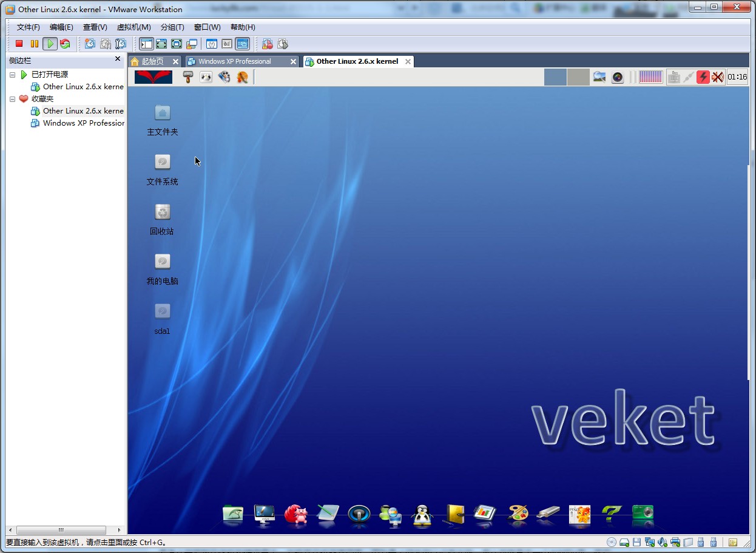The height and width of the screenshot is (553, 756).
Task: Switch to the first blue virtual desktop
Action: (x=555, y=77)
